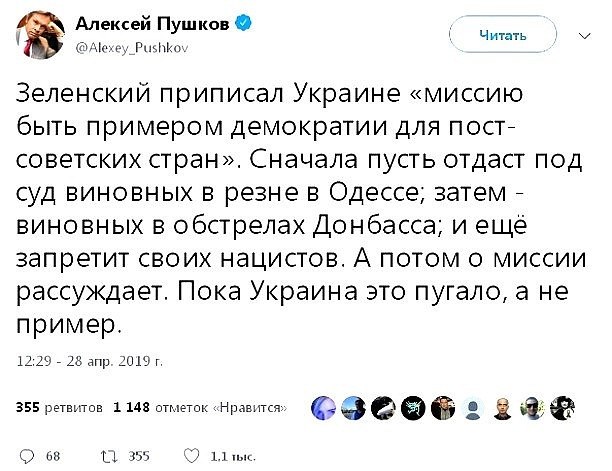The width and height of the screenshot is (612, 471).
Task: Click the Читать follow button
Action: point(503,35)
